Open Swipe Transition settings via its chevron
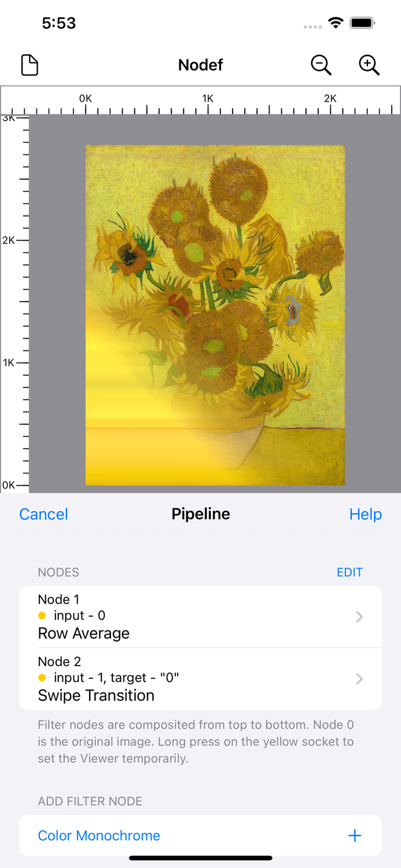Screen dimensions: 401x868 click(x=359, y=678)
